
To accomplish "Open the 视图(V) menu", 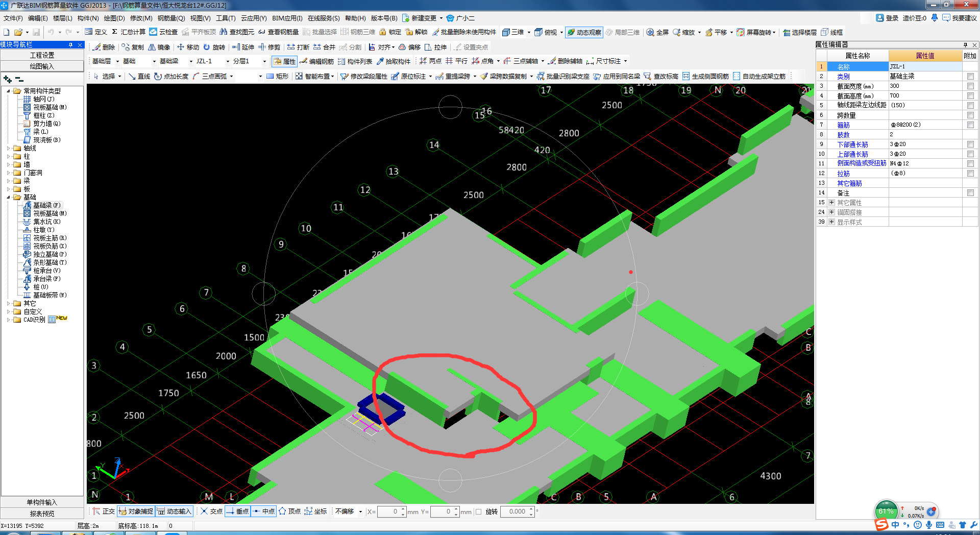I will click(200, 18).
